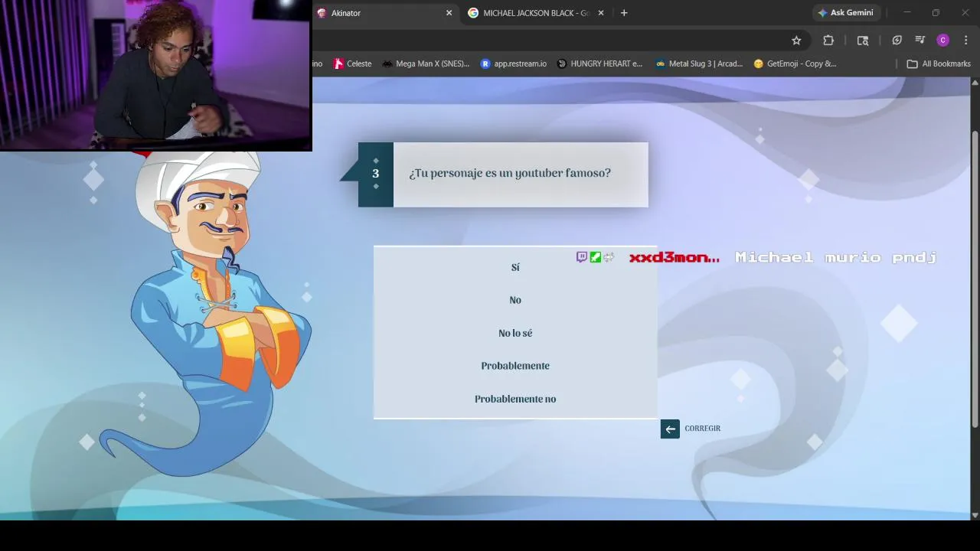Click the circular lightning bolt toolbar icon

[897, 41]
